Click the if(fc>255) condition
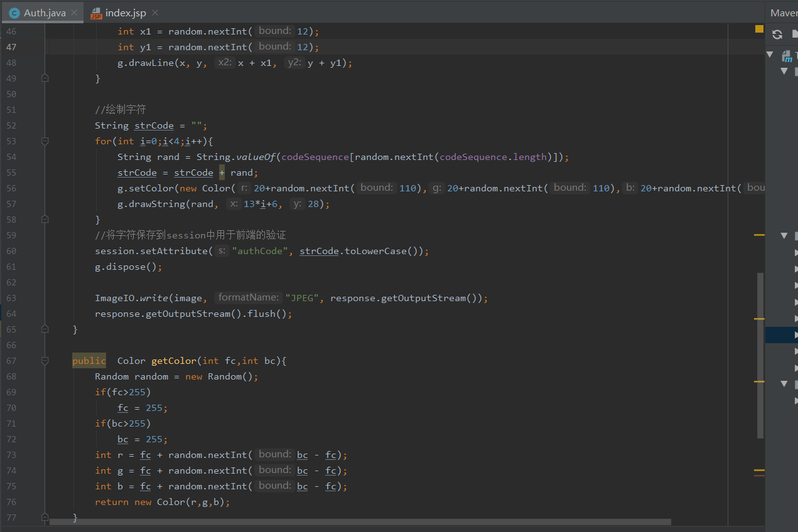798x532 pixels. click(x=123, y=392)
